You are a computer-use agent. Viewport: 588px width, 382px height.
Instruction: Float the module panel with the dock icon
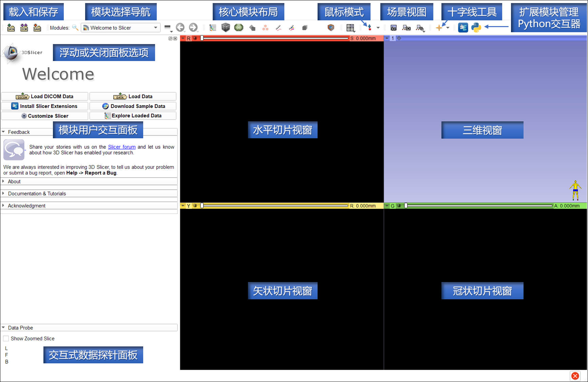[170, 39]
